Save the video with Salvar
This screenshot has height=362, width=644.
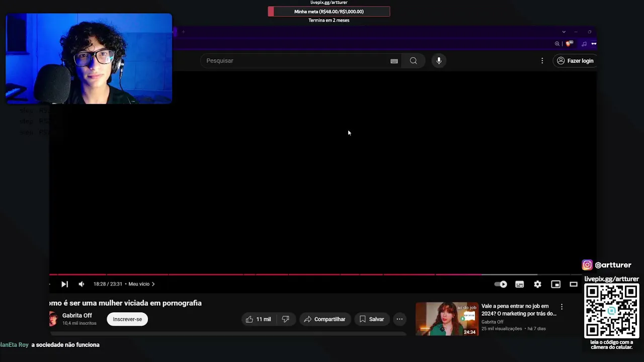coord(371,319)
